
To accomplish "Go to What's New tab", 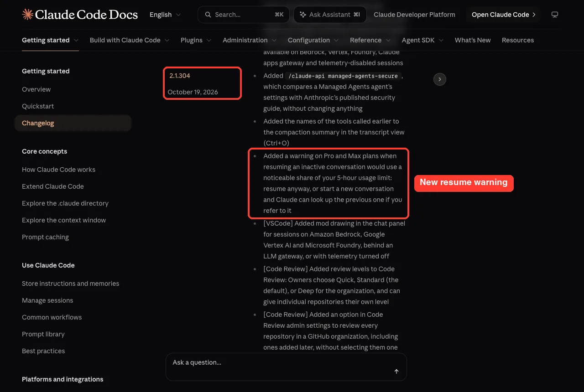I will (473, 40).
